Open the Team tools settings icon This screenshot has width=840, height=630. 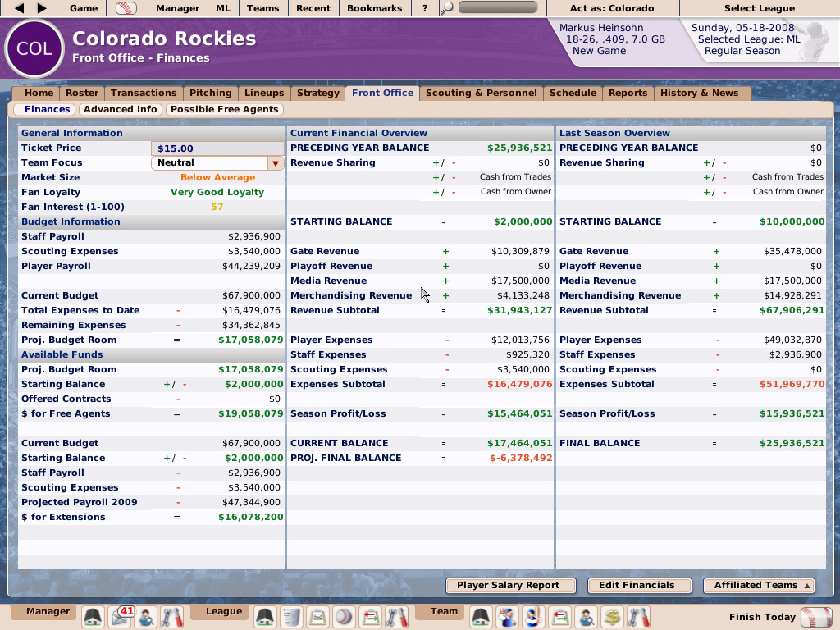pyautogui.click(x=638, y=617)
